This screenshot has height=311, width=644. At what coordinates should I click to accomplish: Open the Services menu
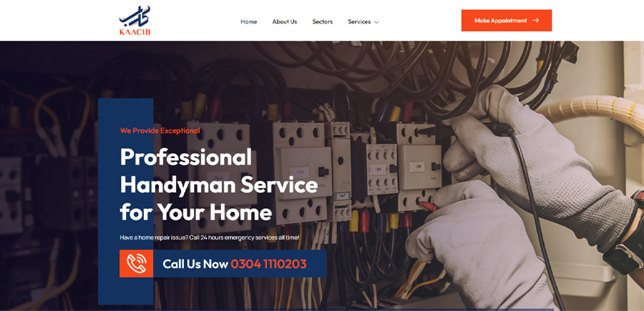359,21
